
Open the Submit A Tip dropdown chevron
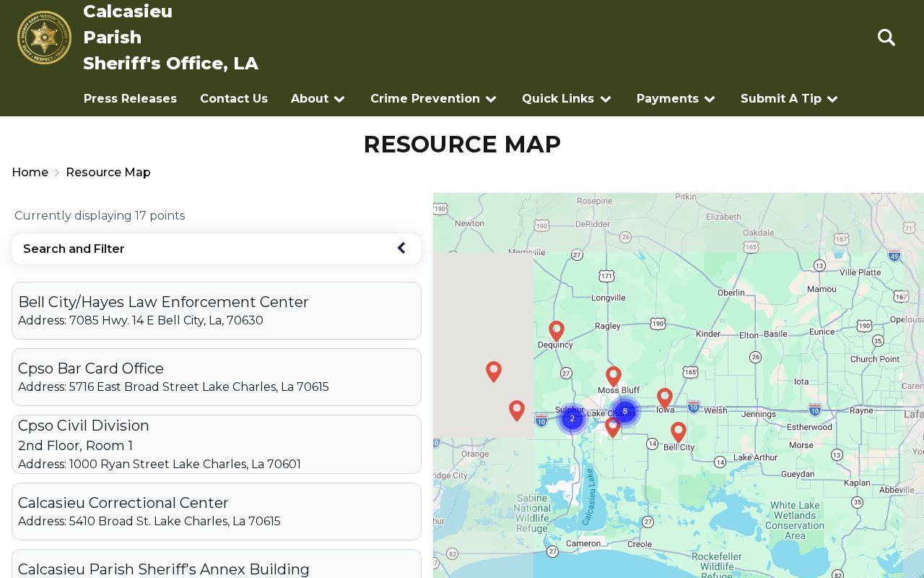tap(832, 99)
